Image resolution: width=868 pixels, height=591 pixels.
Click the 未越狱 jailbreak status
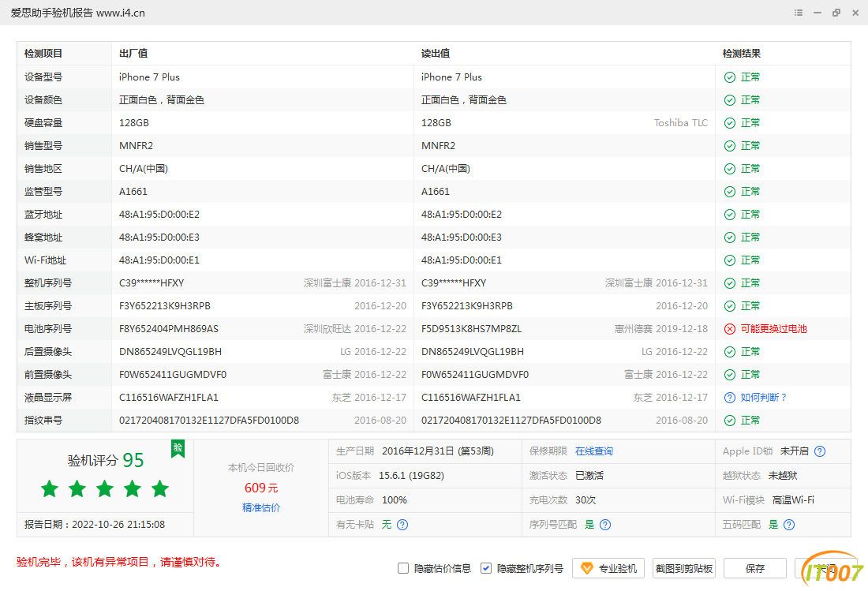click(783, 476)
